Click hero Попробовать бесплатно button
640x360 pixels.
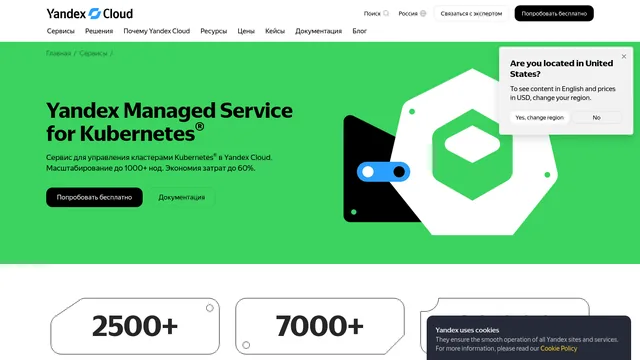point(94,197)
